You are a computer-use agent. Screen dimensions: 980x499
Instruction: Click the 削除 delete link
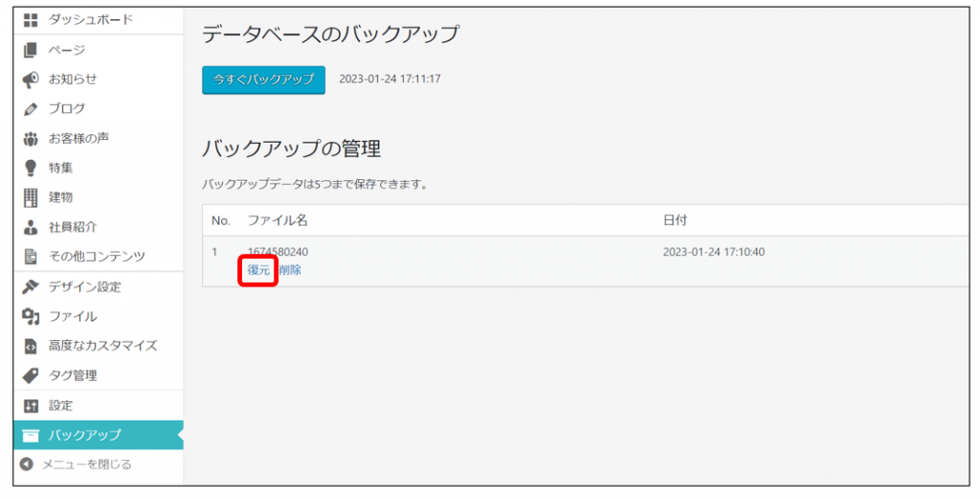point(290,270)
